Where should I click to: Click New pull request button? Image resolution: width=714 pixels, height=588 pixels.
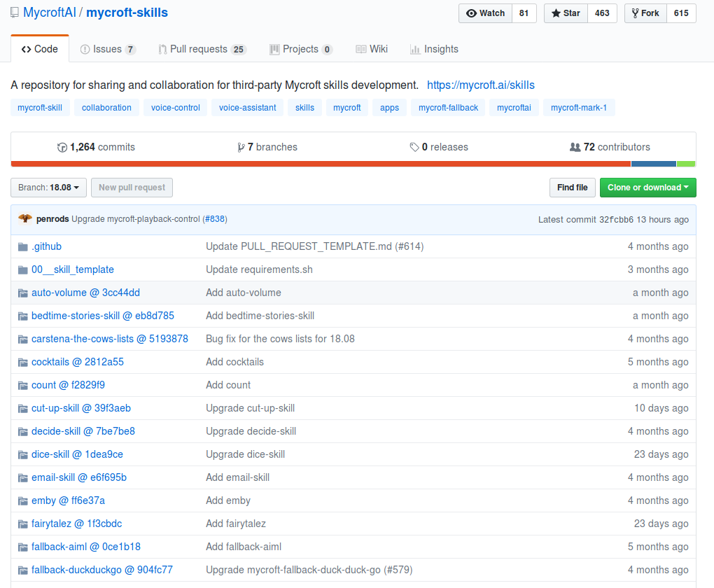pyautogui.click(x=132, y=188)
